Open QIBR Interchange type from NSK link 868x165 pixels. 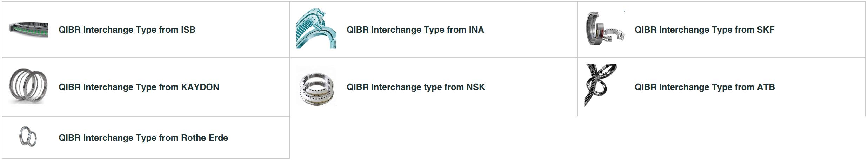[416, 87]
